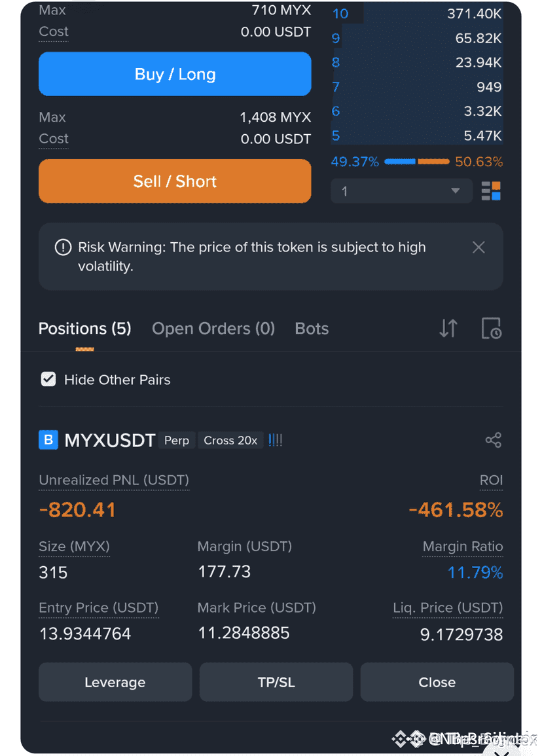Viewport: 542px width, 756px height.
Task: Toggle Hide Other Pairs checkbox
Action: 48,380
